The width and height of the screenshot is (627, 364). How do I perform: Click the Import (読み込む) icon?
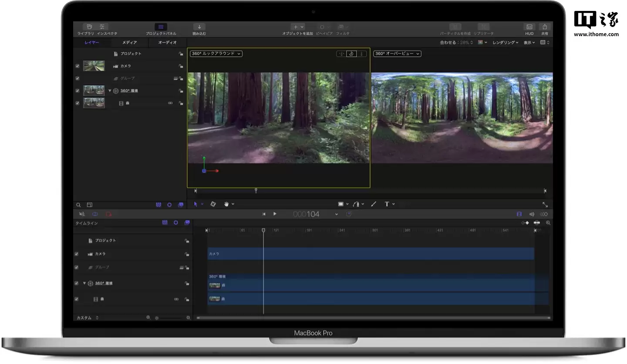(x=199, y=27)
